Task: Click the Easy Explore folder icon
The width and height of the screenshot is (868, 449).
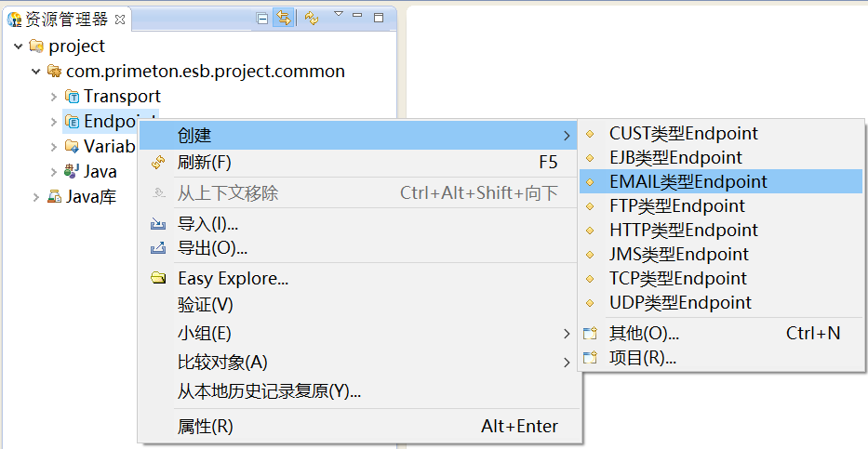Action: (158, 278)
